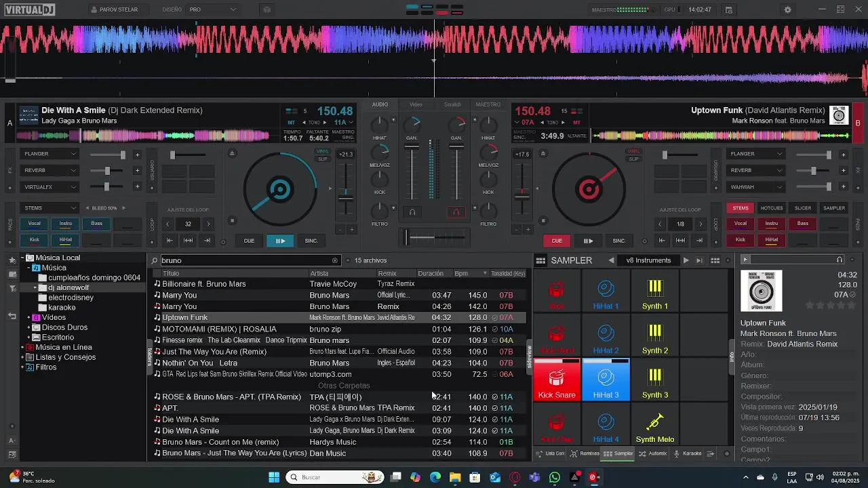This screenshot has height=488, width=868.
Task: Select the SLICER pad tab on deck B
Action: (x=803, y=208)
